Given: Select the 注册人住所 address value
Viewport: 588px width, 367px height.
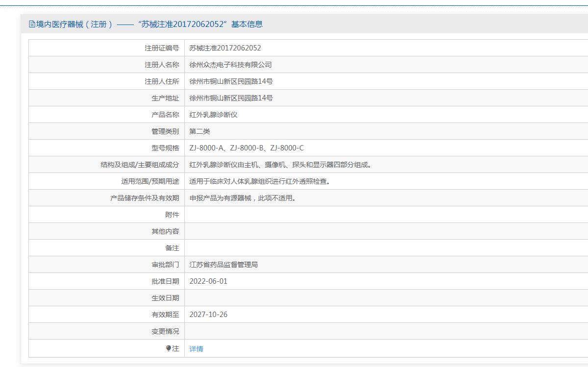Looking at the screenshot, I should point(231,81).
